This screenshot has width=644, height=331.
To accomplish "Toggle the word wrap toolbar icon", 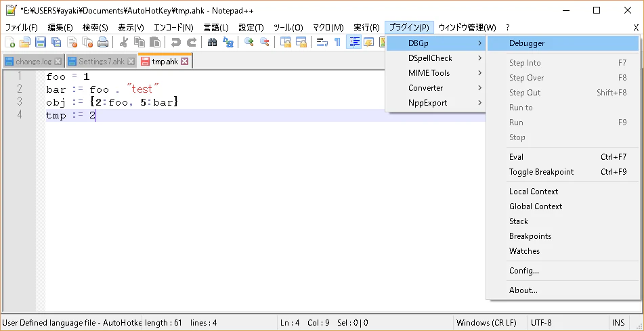I will [322, 42].
